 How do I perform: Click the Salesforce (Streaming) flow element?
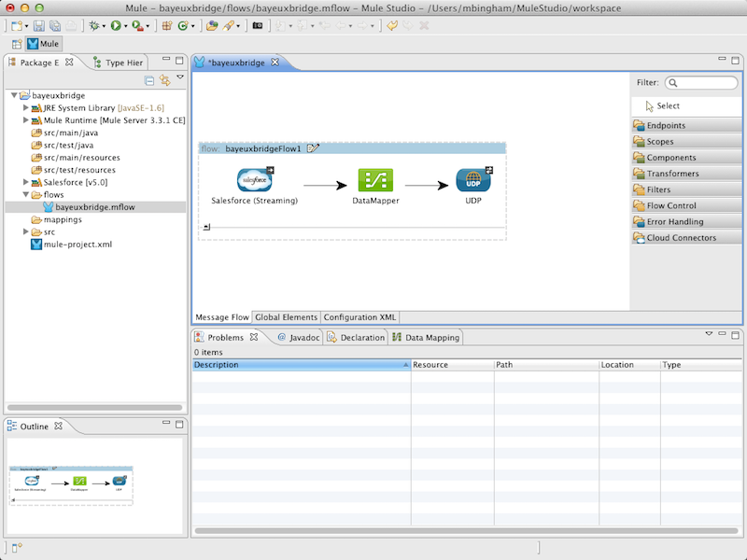pyautogui.click(x=254, y=180)
